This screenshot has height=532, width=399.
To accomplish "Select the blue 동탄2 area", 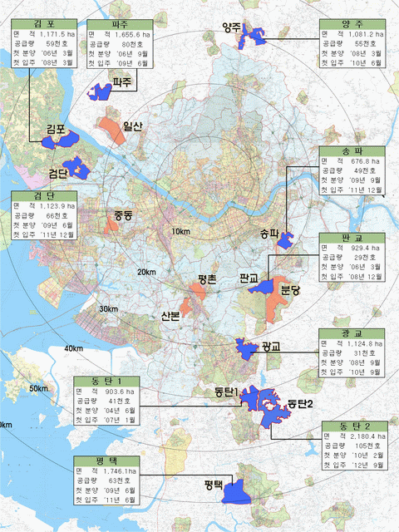I will pyautogui.click(x=275, y=408).
